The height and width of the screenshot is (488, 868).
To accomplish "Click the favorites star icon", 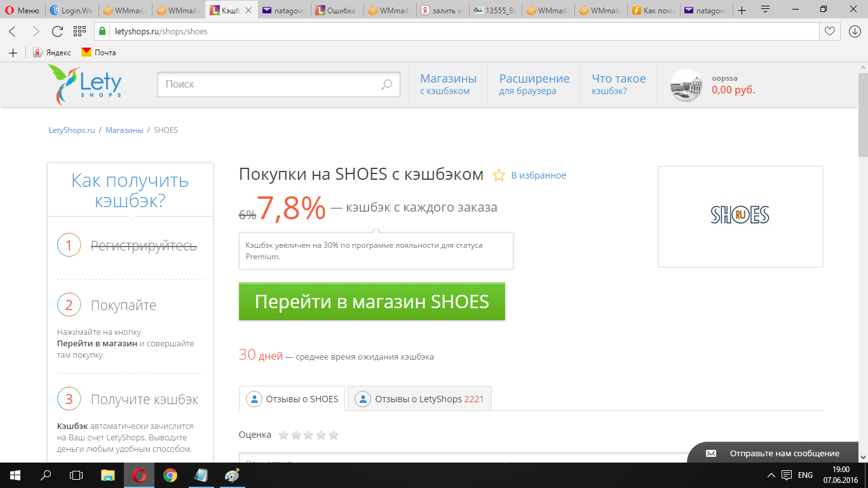I will [499, 175].
